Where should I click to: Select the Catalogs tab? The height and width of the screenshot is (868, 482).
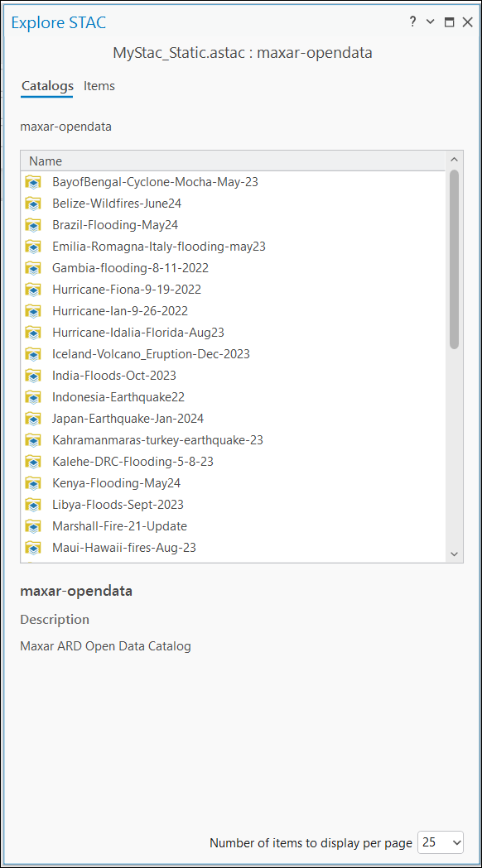pyautogui.click(x=48, y=86)
